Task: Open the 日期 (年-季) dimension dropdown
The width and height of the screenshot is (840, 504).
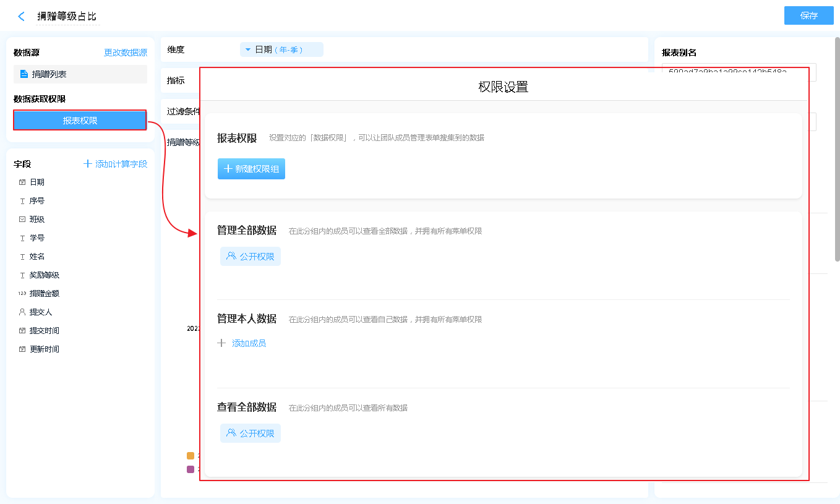Action: coord(281,49)
